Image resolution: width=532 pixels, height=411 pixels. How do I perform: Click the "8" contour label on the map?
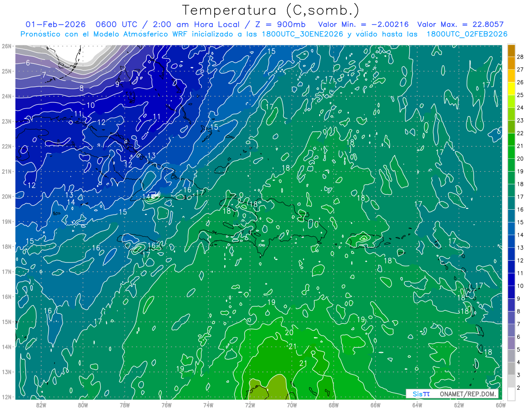pyautogui.click(x=82, y=88)
